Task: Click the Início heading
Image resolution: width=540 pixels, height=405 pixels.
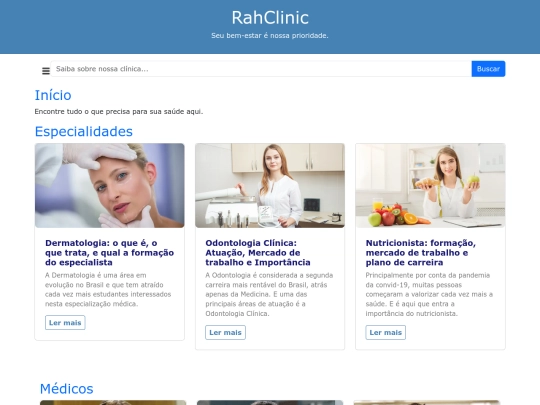Action: [53, 95]
